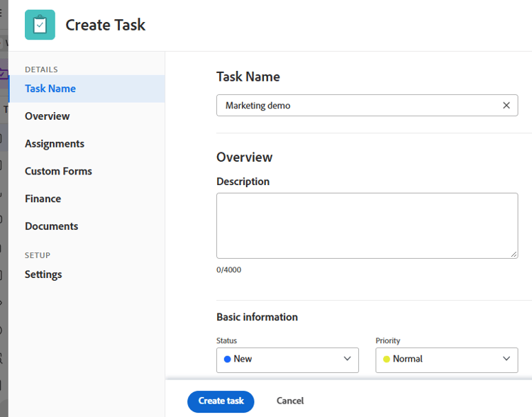Click the Overview heading in the form
The image size is (532, 417).
pyautogui.click(x=244, y=157)
